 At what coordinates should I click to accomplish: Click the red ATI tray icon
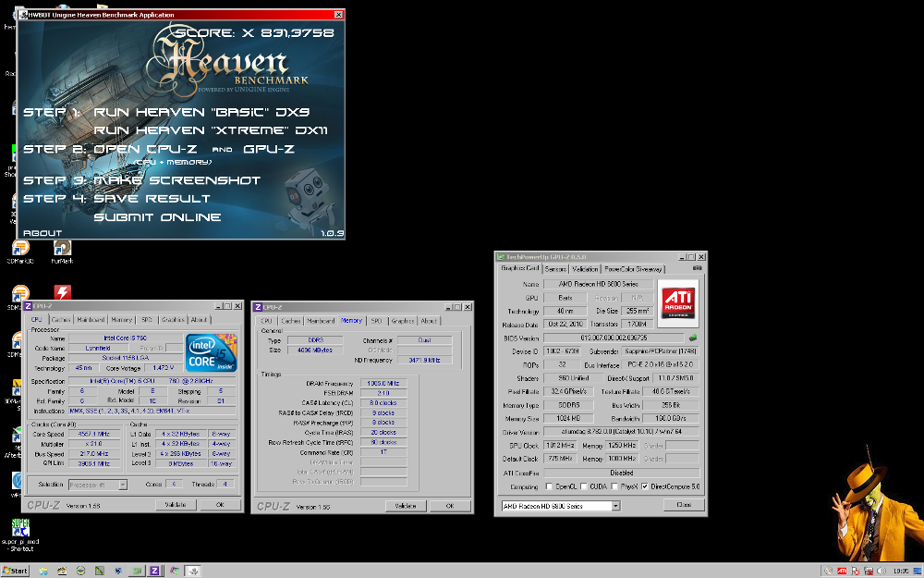pyautogui.click(x=842, y=571)
